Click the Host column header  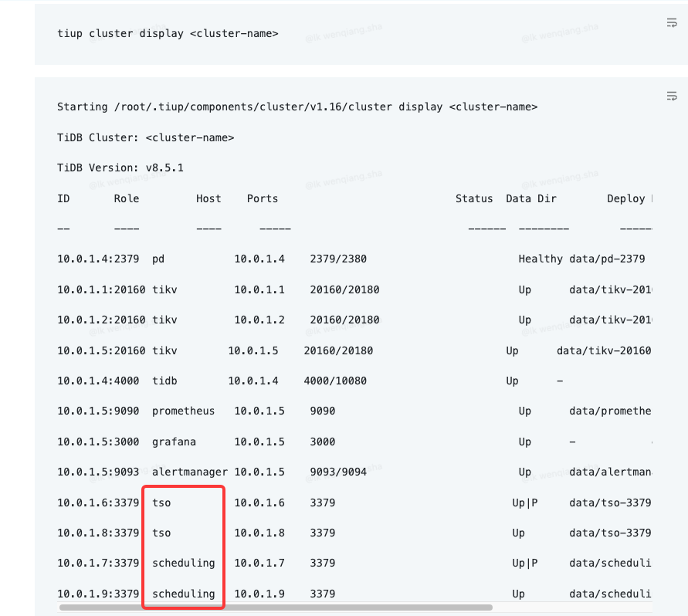(x=208, y=198)
